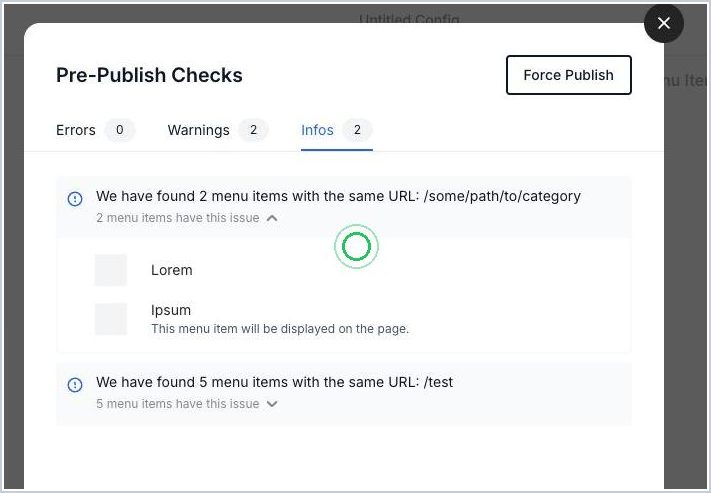Click the Force Publish button

569,75
